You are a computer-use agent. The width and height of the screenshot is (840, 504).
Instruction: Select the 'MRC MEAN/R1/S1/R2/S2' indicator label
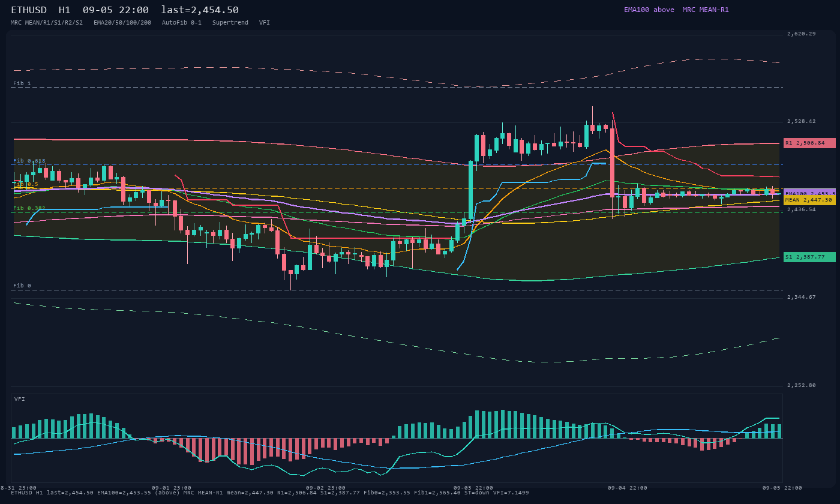coord(47,23)
